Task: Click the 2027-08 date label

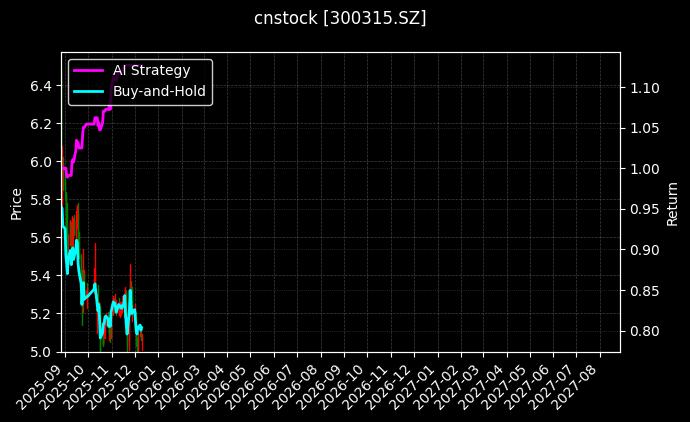Action: coord(576,386)
